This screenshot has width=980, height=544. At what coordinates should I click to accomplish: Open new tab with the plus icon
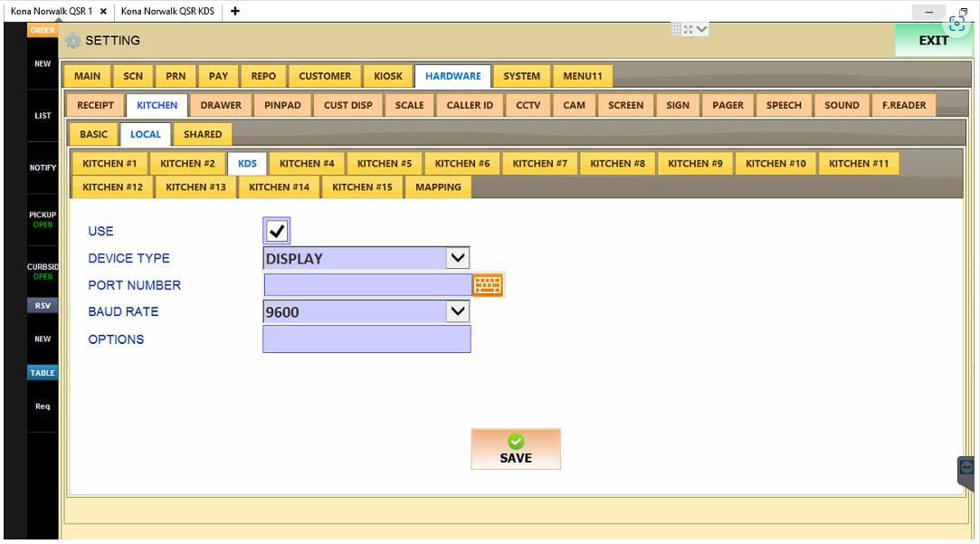pyautogui.click(x=235, y=11)
